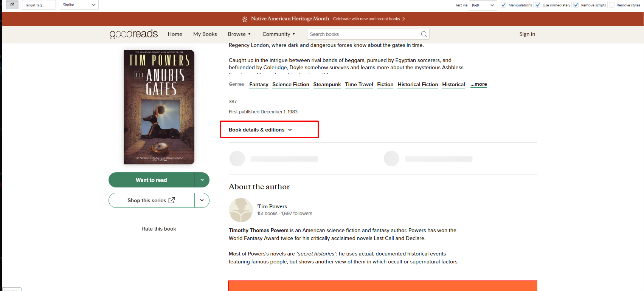Open the Native American Heritage Month banner
This screenshot has height=291, width=644.
click(x=323, y=19)
